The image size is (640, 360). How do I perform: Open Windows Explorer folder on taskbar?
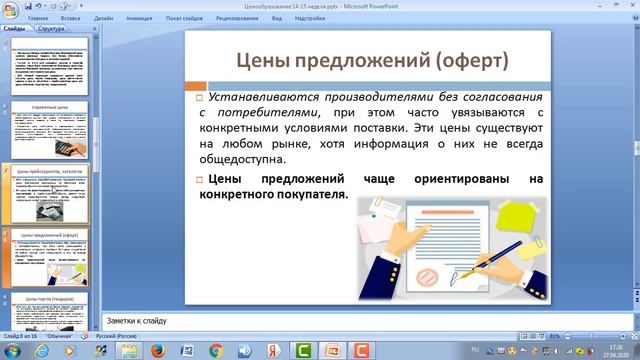pos(129,351)
